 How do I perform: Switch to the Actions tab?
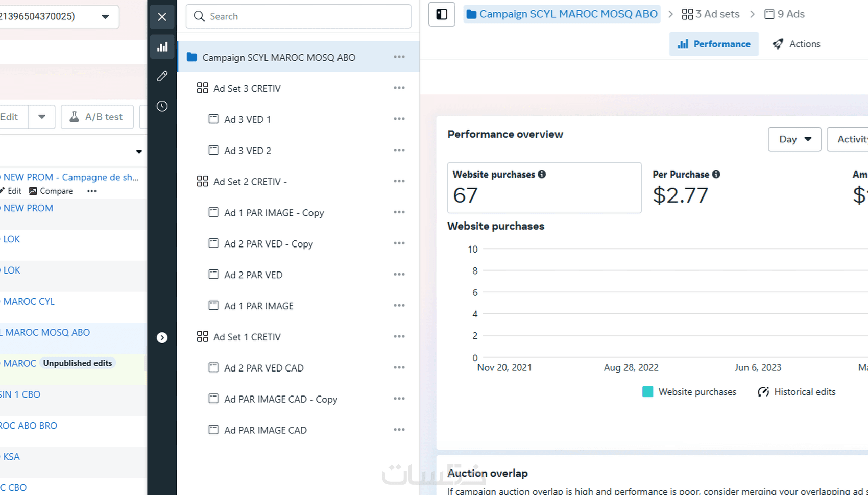coord(797,44)
